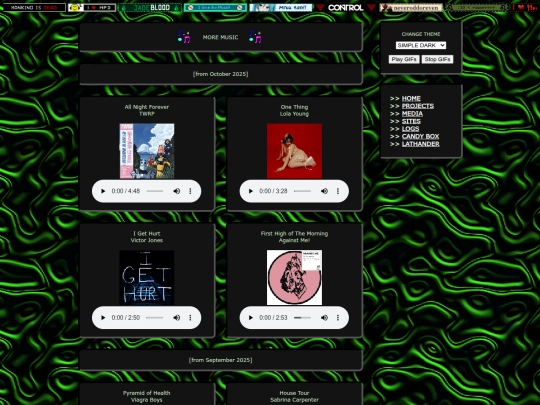540x405 pixels.
Task: Mute the One Thing audio player
Action: pyautogui.click(x=324, y=191)
